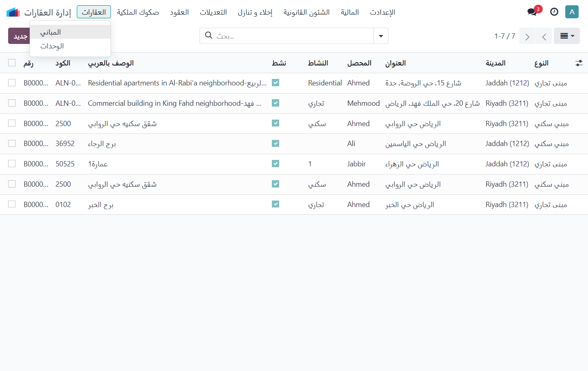Screen dimensions: 588x371
Task: Open the activities clock icon
Action: [554, 12]
